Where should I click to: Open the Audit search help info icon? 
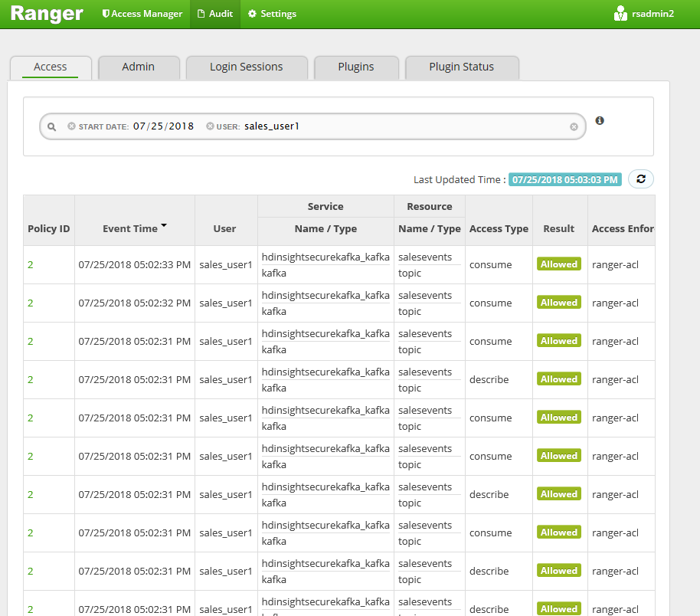pyautogui.click(x=600, y=121)
